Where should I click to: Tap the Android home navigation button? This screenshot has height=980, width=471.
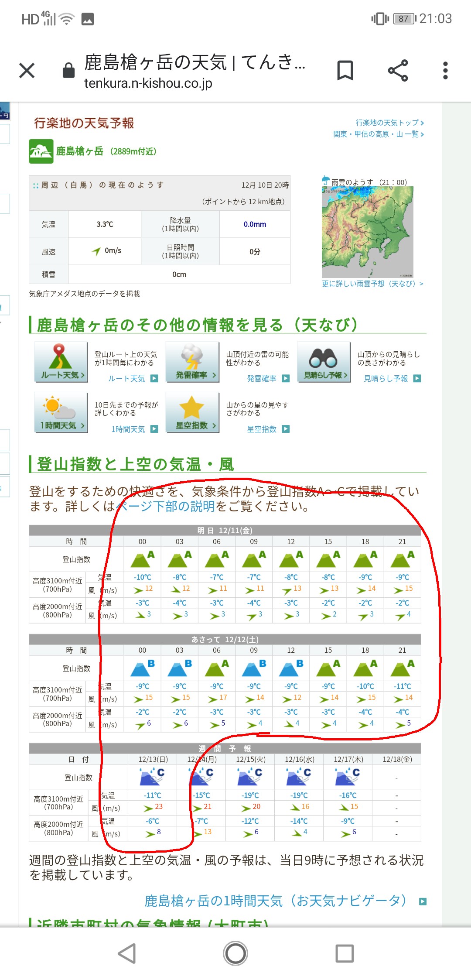(235, 953)
